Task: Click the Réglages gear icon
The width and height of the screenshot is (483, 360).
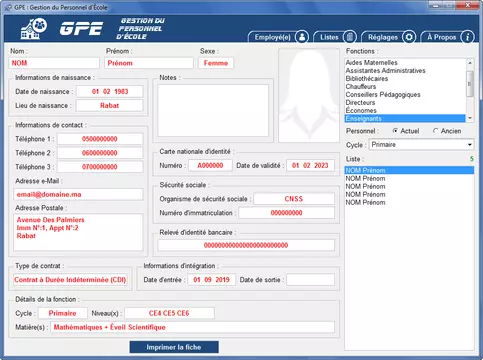Action: point(409,37)
